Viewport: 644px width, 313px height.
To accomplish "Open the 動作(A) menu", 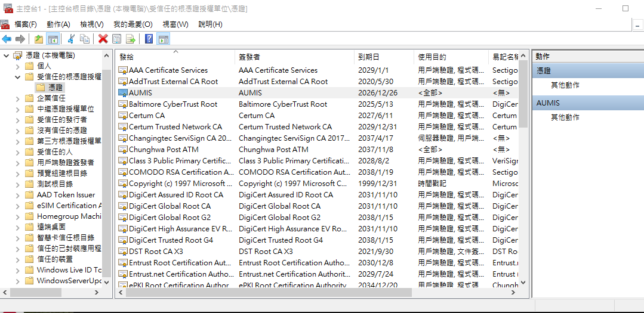I will pyautogui.click(x=58, y=24).
